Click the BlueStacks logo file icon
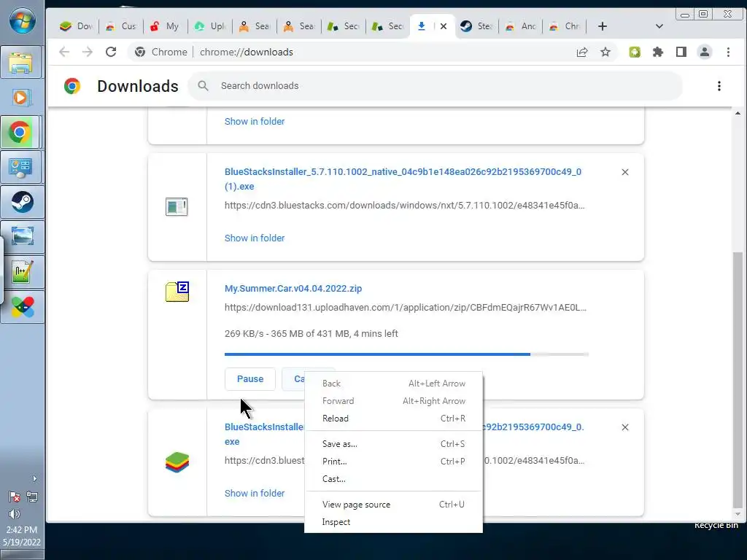 177,462
